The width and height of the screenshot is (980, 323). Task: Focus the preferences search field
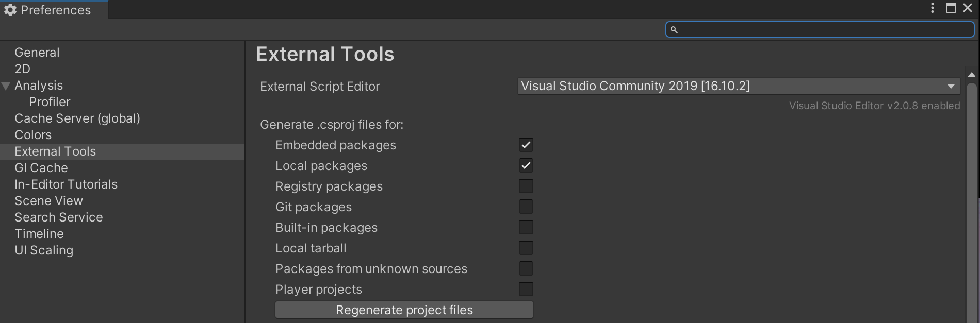(x=825, y=30)
